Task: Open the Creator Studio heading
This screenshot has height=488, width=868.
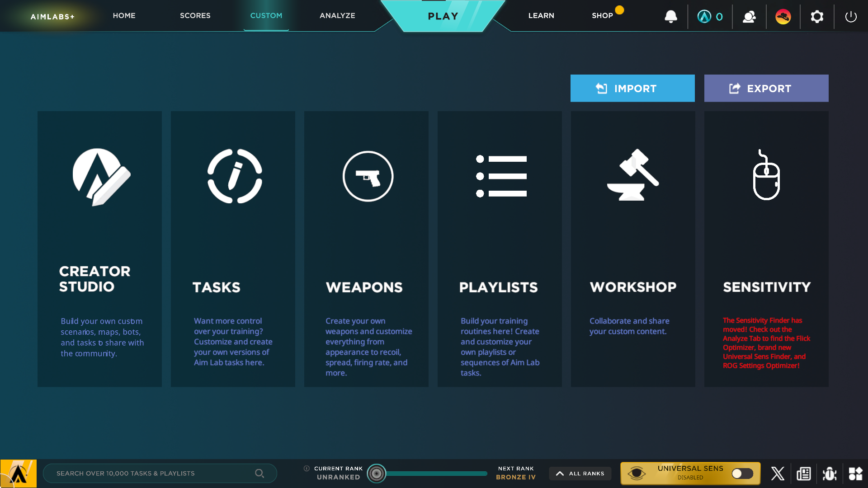Action: point(94,279)
